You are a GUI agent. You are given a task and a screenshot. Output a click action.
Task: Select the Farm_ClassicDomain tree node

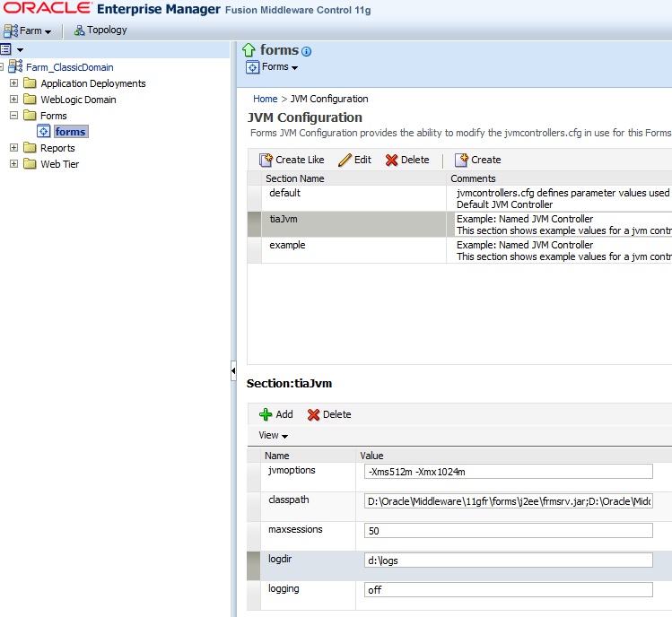pyautogui.click(x=70, y=67)
